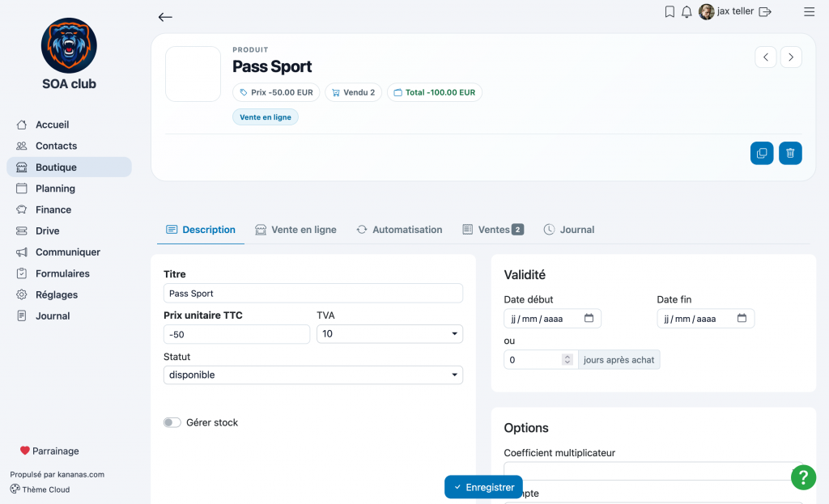Click the empty product image thumbnail
This screenshot has height=504, width=829.
(x=193, y=74)
